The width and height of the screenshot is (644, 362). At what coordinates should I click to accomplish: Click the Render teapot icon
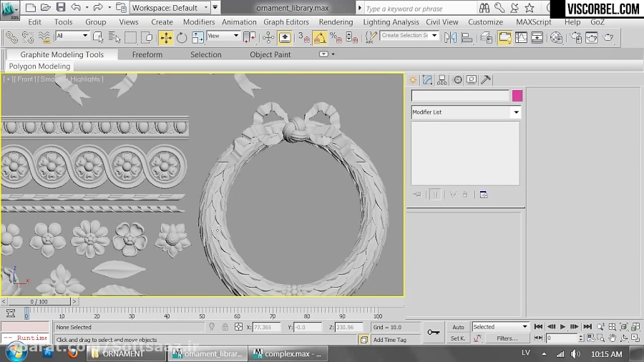click(x=608, y=37)
